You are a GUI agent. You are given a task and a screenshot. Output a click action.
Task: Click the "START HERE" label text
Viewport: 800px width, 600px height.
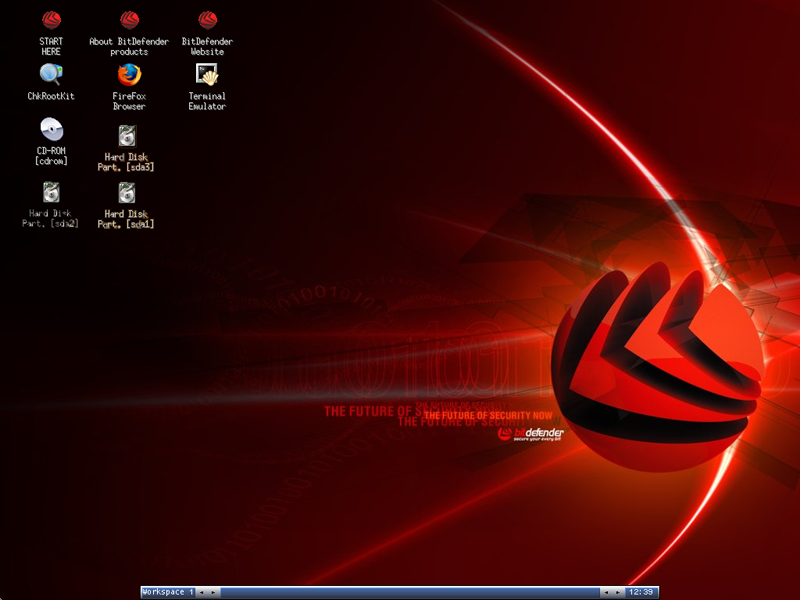click(51, 46)
